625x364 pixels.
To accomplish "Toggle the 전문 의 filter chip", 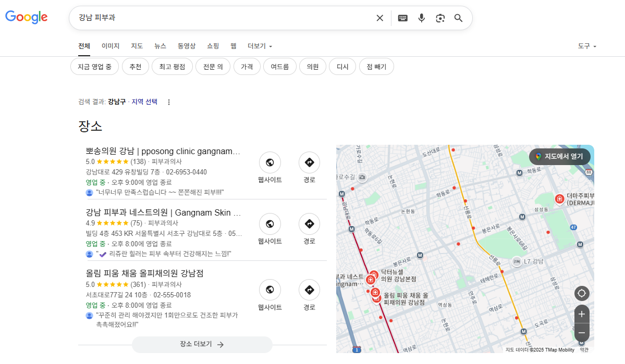I will click(x=213, y=67).
